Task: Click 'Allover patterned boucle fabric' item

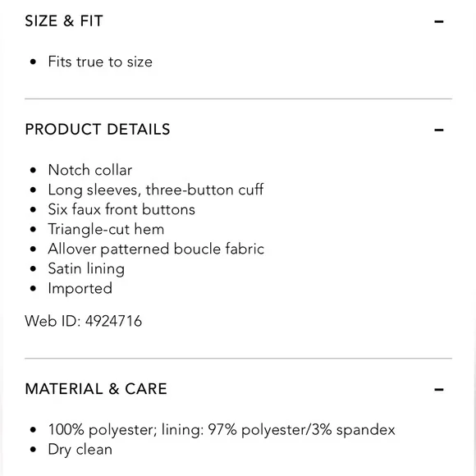Action: (x=156, y=249)
